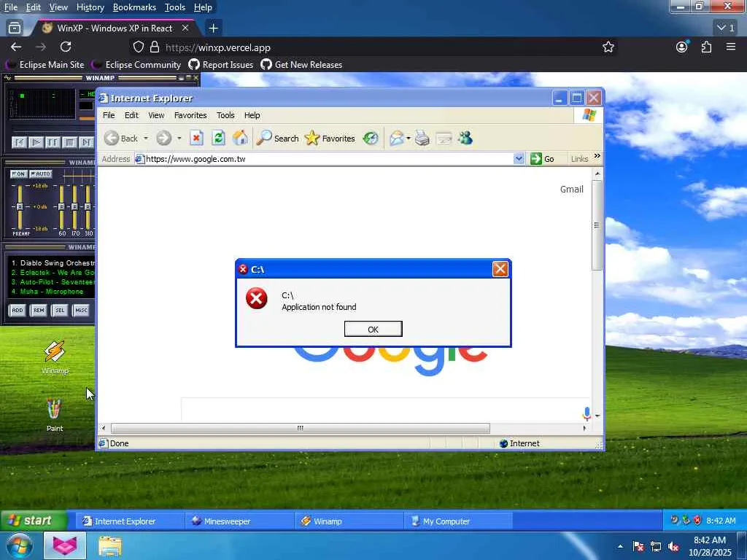Open the Mail button dropdown arrow
Viewport: 747px width, 560px height.
coord(409,139)
